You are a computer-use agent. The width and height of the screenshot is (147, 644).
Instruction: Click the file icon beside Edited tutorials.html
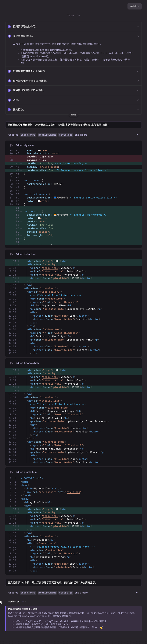coord(12,363)
